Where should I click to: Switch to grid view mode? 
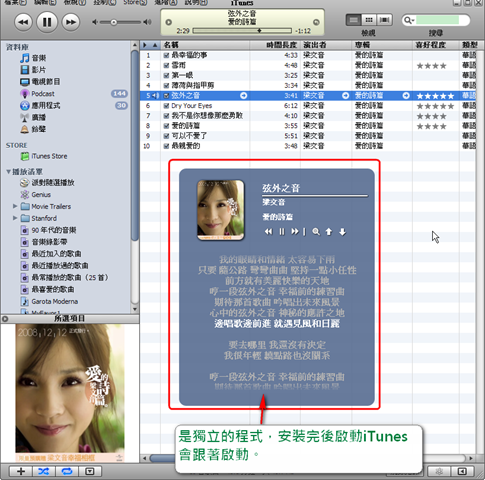click(369, 20)
